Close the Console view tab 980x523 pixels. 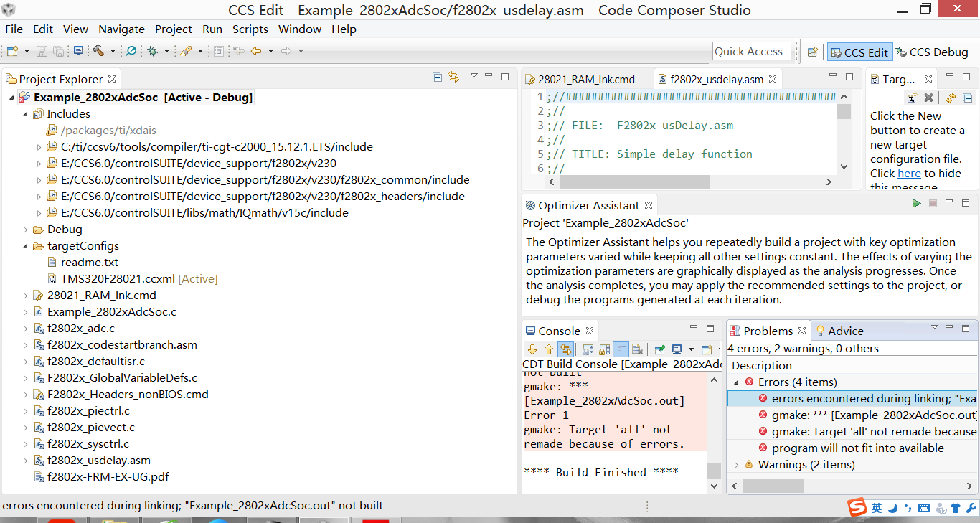coord(590,331)
